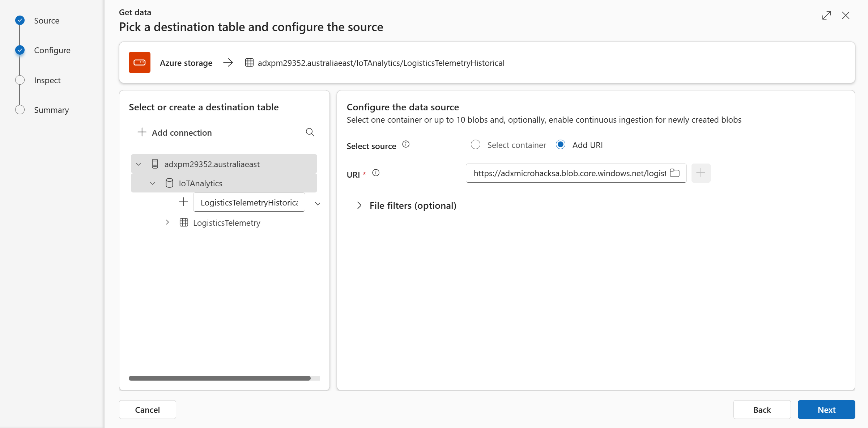Click the Azure storage label
The height and width of the screenshot is (428, 868).
point(186,63)
